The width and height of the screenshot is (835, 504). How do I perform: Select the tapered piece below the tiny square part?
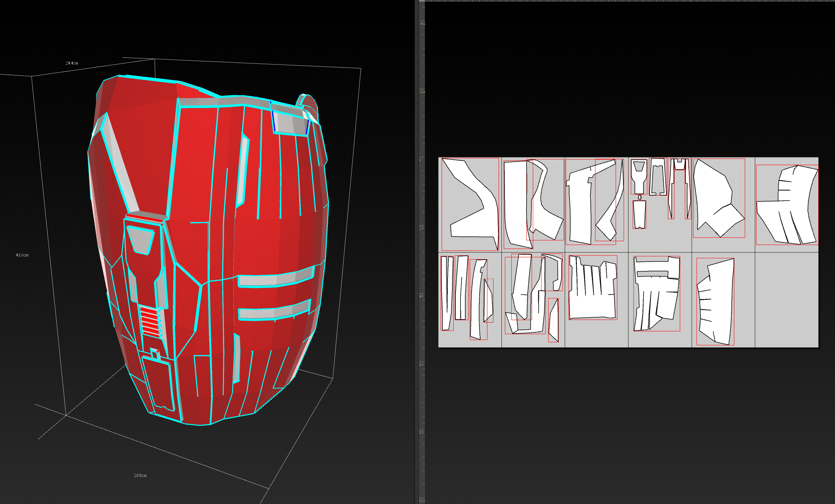(639, 214)
